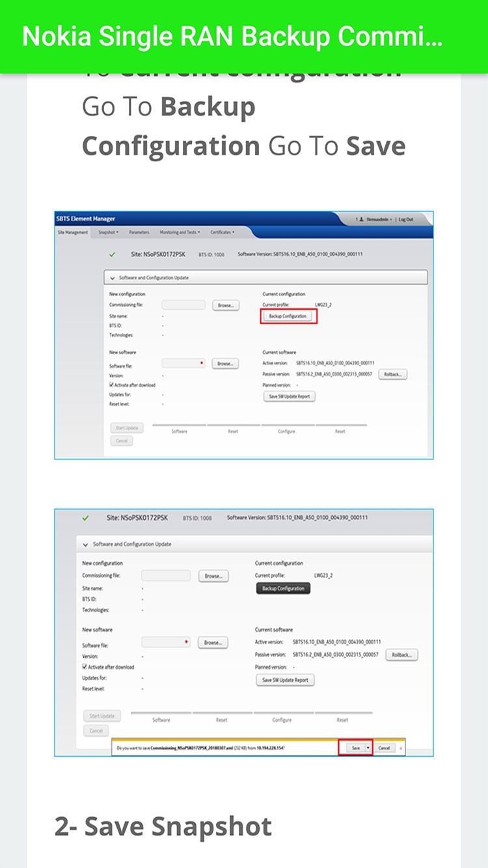The width and height of the screenshot is (488, 868).
Task: Click green checkmark icon in save-prompt screenshot
Action: [85, 518]
